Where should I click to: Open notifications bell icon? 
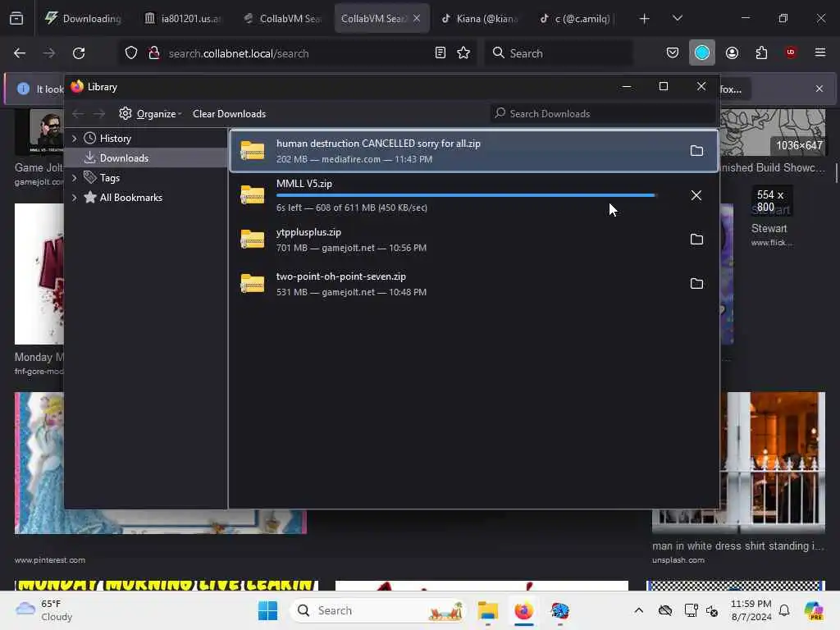click(784, 610)
